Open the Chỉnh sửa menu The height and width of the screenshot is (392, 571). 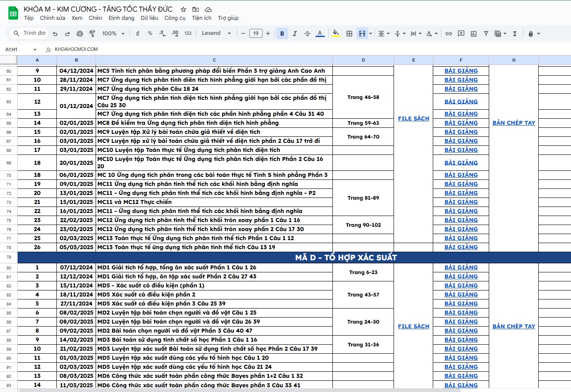[53, 18]
